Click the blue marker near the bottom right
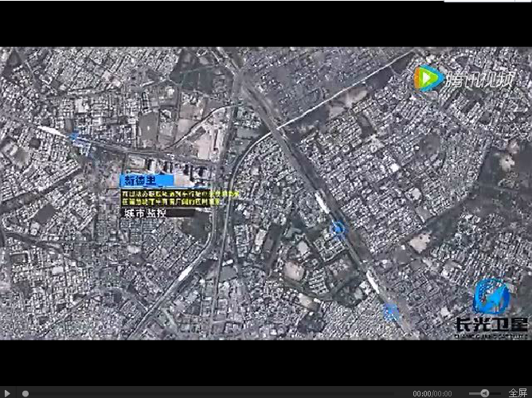The height and width of the screenshot is (398, 532). (x=390, y=311)
